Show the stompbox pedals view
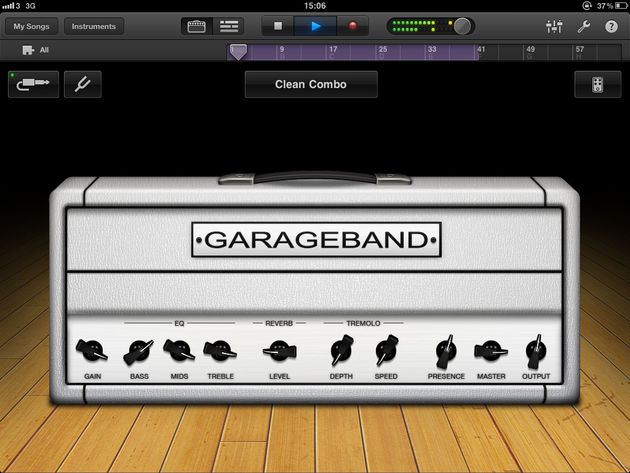The height and width of the screenshot is (473, 630). 597,85
